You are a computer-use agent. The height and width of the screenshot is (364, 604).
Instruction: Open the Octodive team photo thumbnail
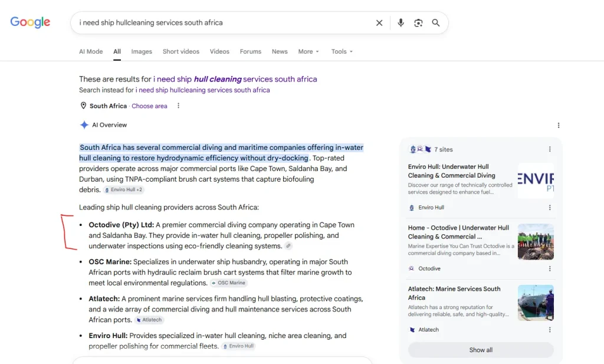(x=536, y=241)
